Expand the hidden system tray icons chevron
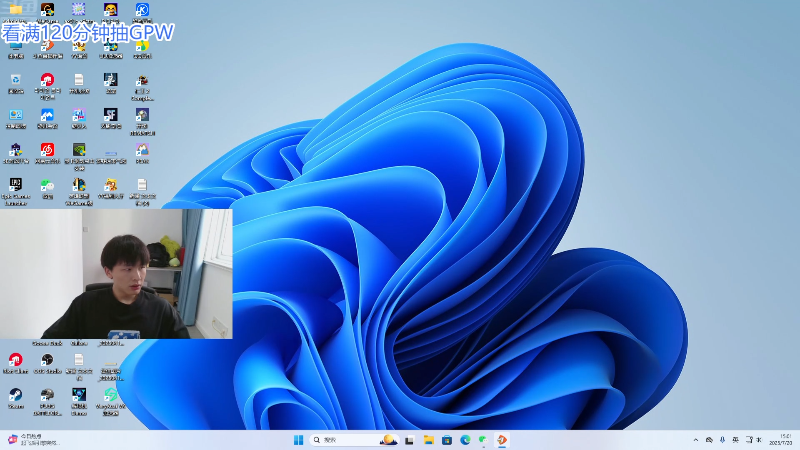Screen dimensions: 800x450 click(x=696, y=440)
